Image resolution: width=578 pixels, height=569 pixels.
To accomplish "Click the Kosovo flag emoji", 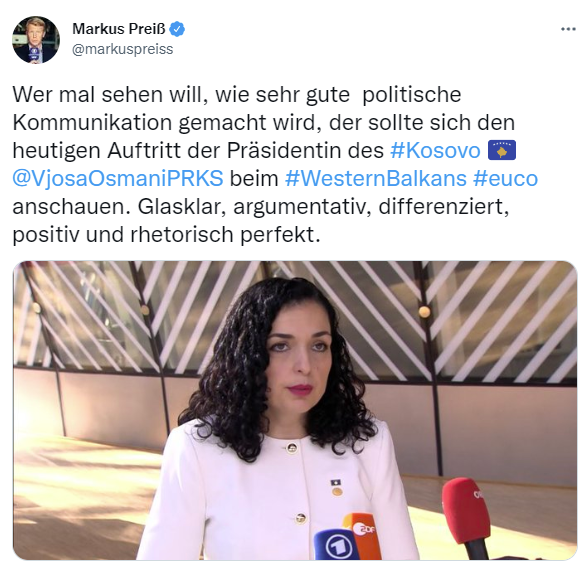I will pyautogui.click(x=502, y=150).
